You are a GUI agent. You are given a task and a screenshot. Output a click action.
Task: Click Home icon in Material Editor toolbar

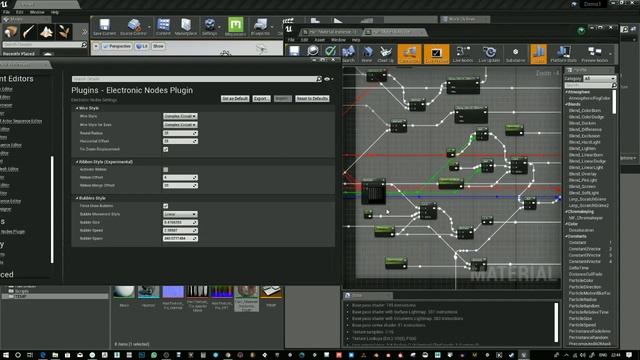point(367,54)
